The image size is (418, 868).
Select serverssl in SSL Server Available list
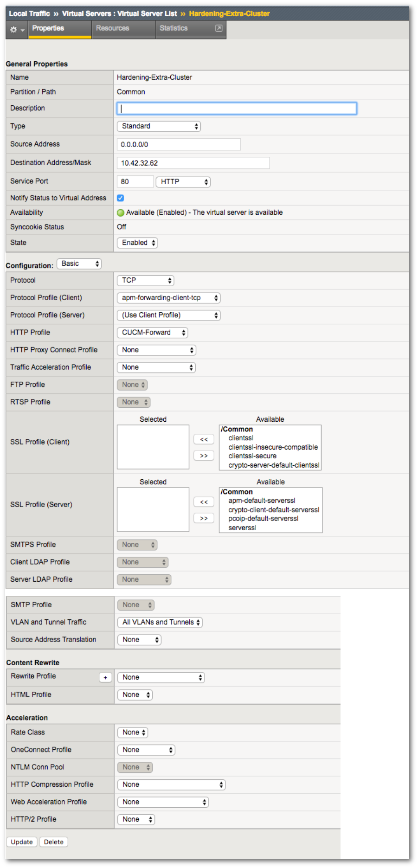tap(242, 528)
